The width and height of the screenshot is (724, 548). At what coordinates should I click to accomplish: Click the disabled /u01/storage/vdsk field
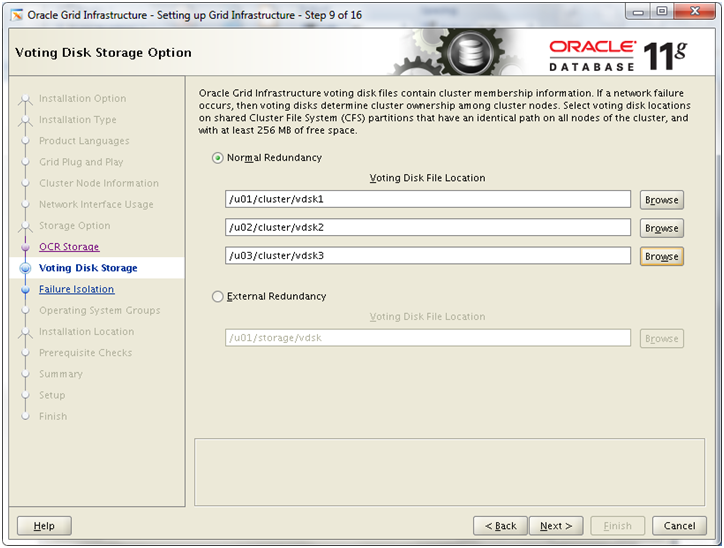click(x=428, y=338)
